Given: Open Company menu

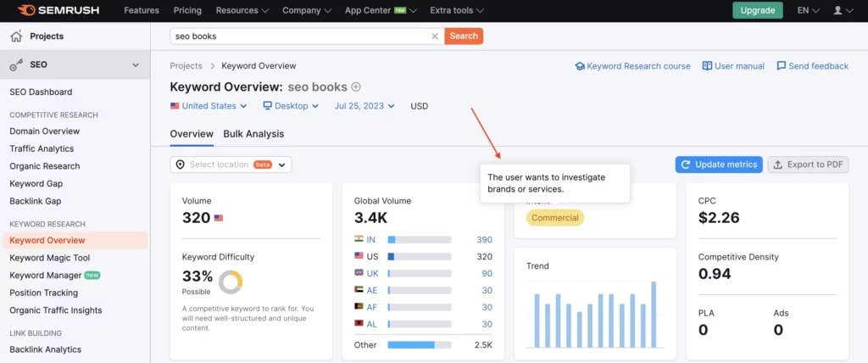Looking at the screenshot, I should point(307,10).
